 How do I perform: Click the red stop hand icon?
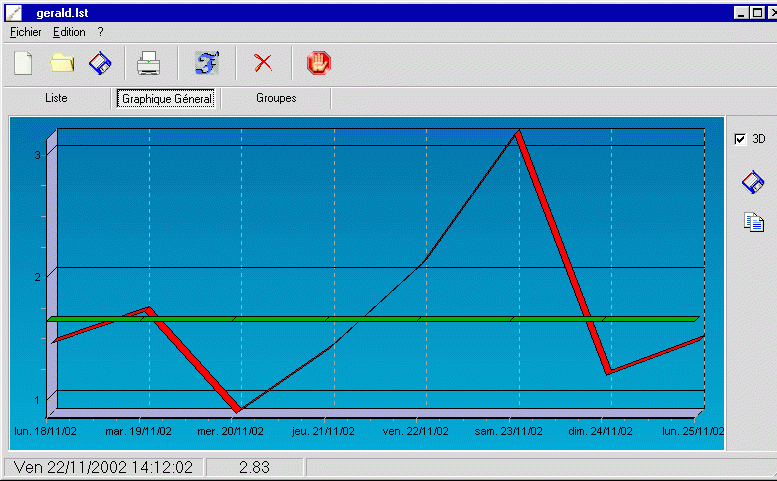[x=319, y=63]
